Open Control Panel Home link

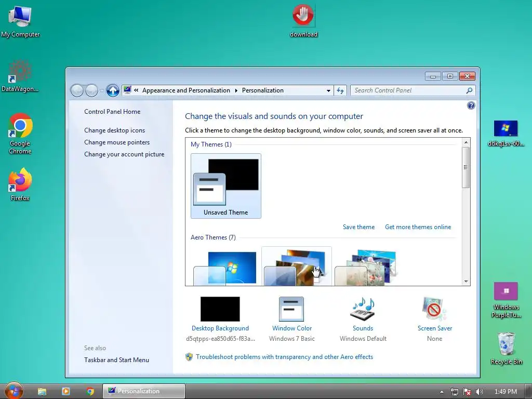coord(112,112)
